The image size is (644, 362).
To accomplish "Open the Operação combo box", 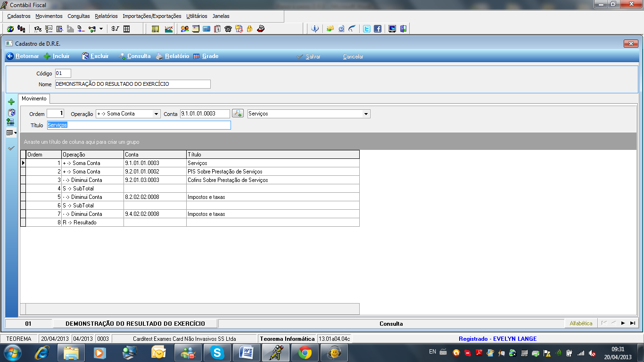I will 128,114.
